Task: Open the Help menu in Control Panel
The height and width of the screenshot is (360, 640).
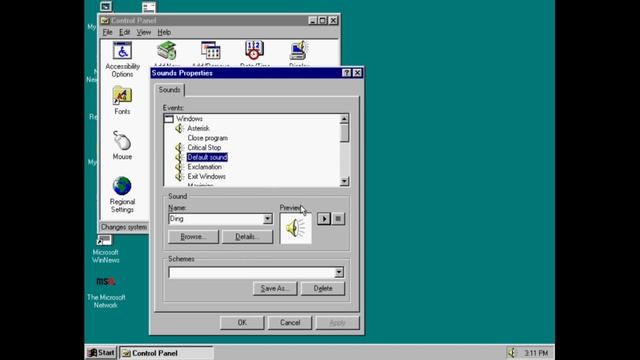Action: click(164, 32)
